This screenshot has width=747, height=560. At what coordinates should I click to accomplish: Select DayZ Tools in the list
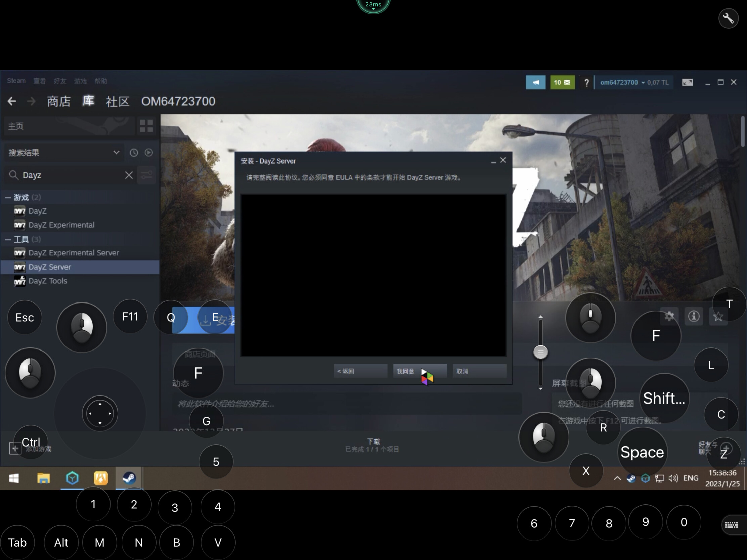80,281
